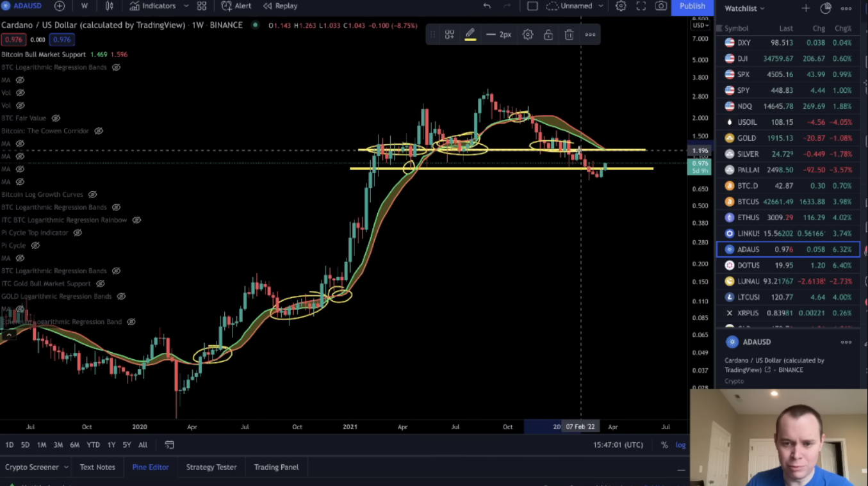Select BTCUSD row in the watchlist
The image size is (868, 486).
788,202
